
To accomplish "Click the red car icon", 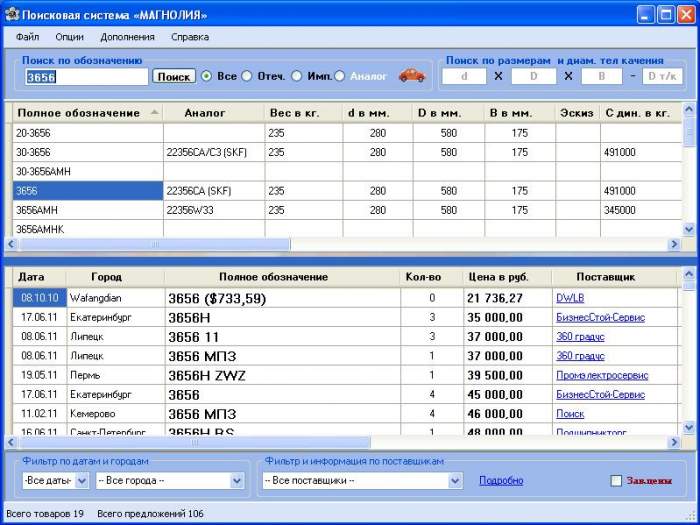I will pos(412,75).
